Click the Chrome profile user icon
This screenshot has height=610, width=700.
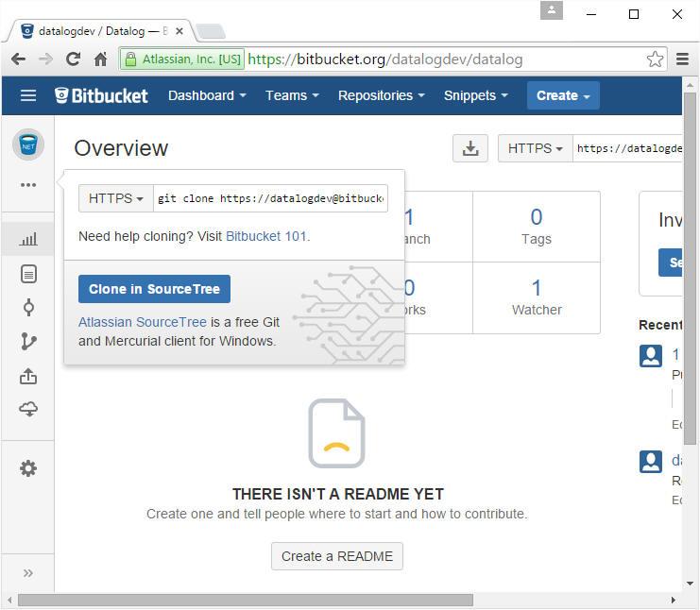pos(552,10)
